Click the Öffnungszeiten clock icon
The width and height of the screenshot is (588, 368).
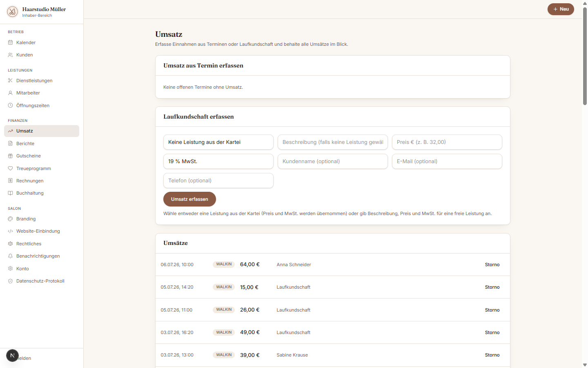point(11,105)
